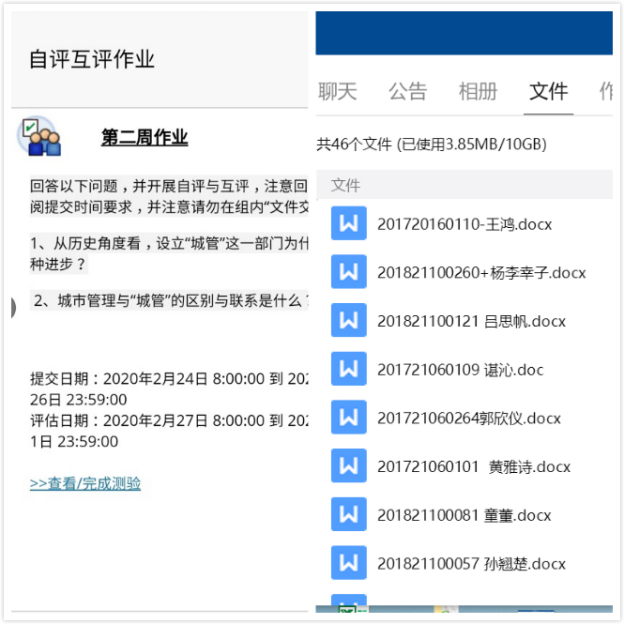Screen dimensions: 624x624
Task: Click the 文件 column header in file list
Action: point(346,185)
